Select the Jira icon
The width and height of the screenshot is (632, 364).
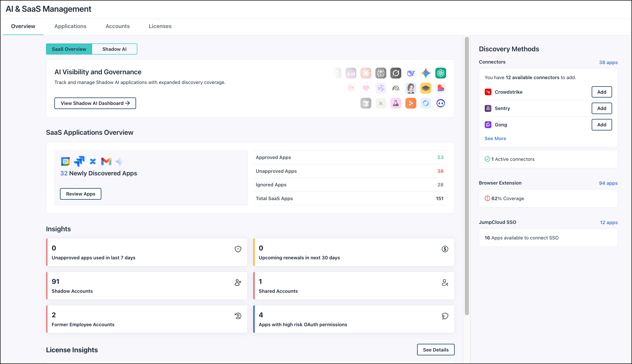pyautogui.click(x=79, y=161)
